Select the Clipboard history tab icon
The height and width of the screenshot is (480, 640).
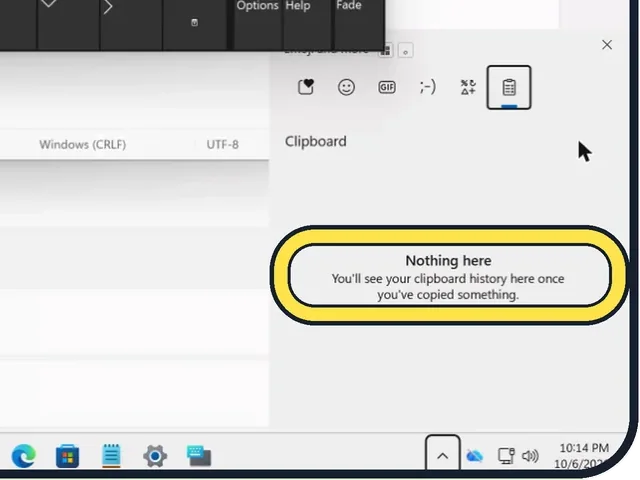509,87
